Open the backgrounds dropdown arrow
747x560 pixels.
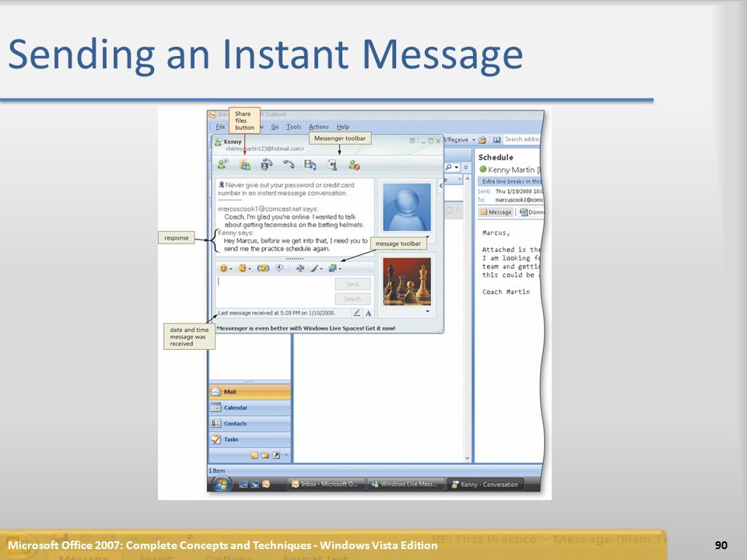(340, 269)
